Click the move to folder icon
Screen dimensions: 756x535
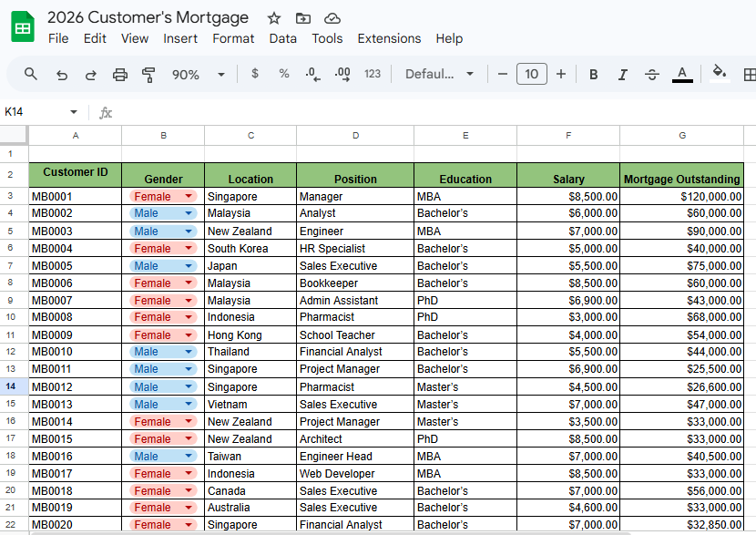coord(302,18)
